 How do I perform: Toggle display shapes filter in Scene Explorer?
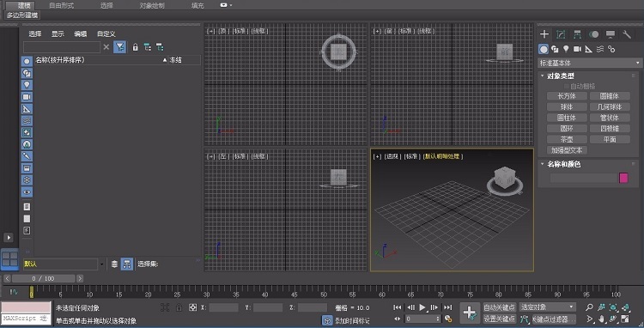(x=27, y=73)
